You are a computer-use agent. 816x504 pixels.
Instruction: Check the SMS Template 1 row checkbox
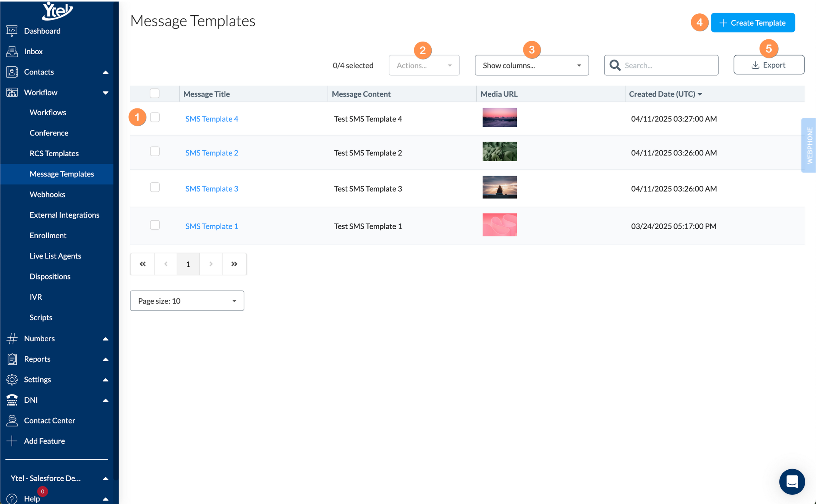(x=155, y=225)
